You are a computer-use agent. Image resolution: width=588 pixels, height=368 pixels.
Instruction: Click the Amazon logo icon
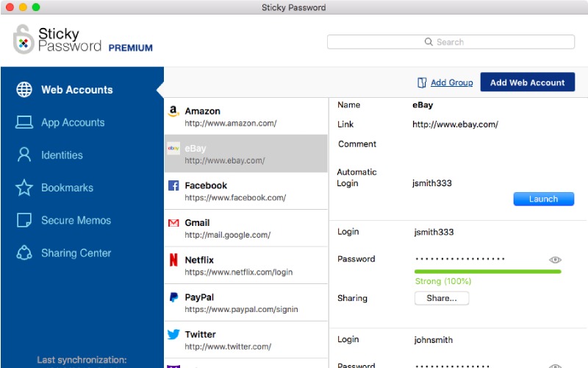point(173,111)
